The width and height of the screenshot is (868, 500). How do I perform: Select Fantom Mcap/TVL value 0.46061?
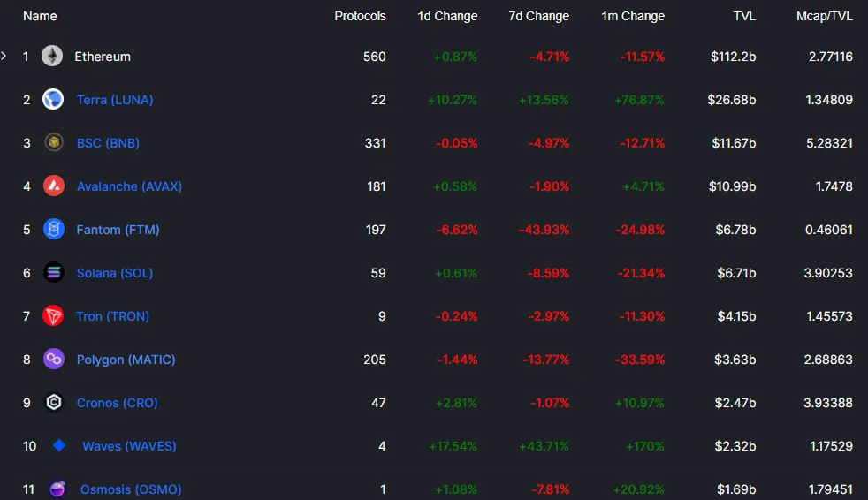(829, 230)
